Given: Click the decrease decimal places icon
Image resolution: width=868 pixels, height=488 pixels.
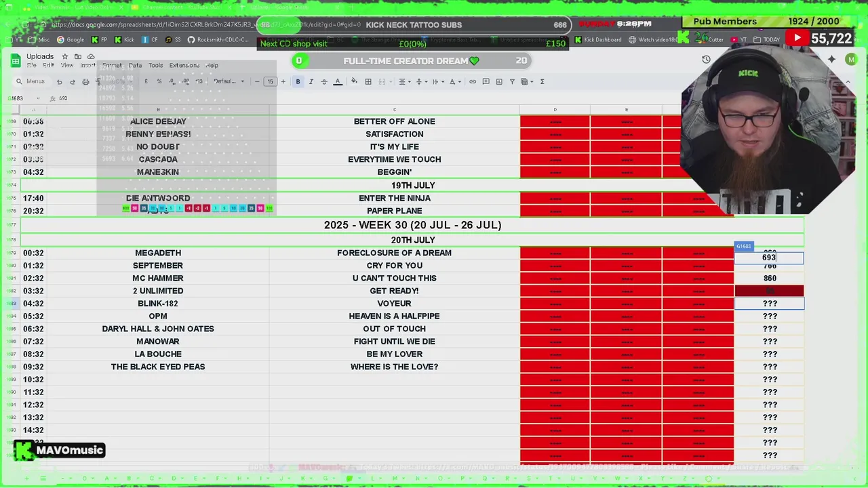Looking at the screenshot, I should tap(172, 82).
